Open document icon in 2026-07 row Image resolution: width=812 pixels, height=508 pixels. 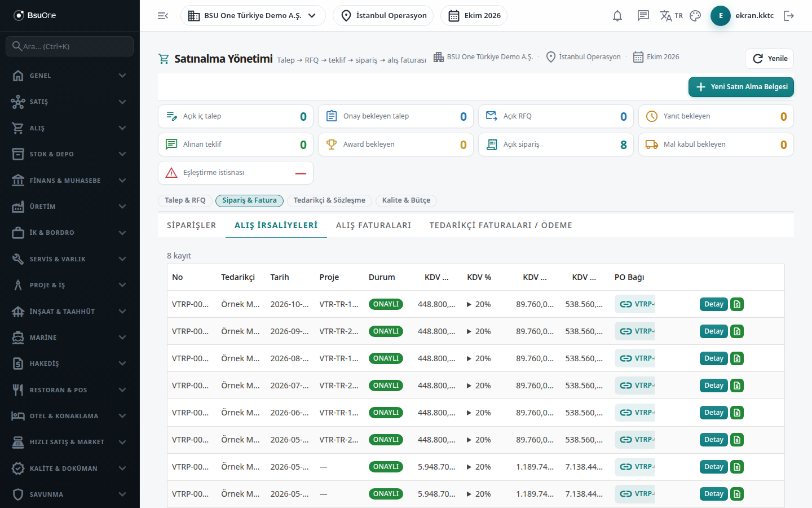737,386
